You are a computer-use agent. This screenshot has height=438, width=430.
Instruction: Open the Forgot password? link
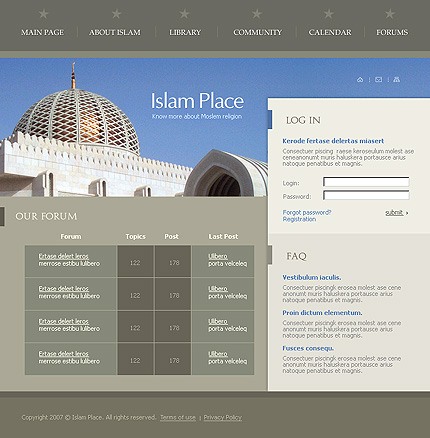click(x=307, y=212)
